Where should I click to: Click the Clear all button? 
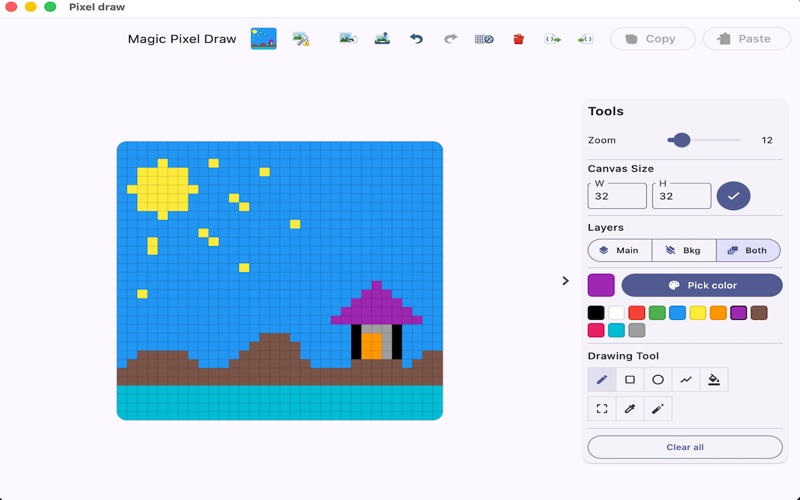click(685, 447)
